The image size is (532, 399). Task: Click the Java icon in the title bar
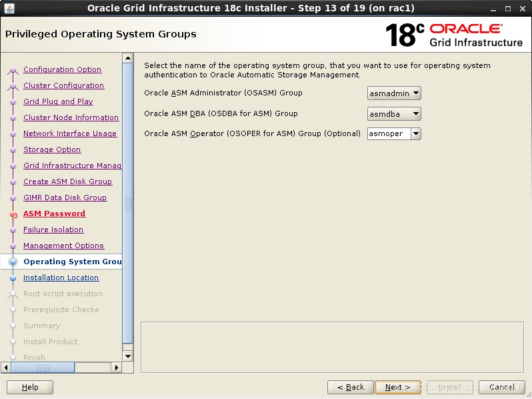point(9,8)
